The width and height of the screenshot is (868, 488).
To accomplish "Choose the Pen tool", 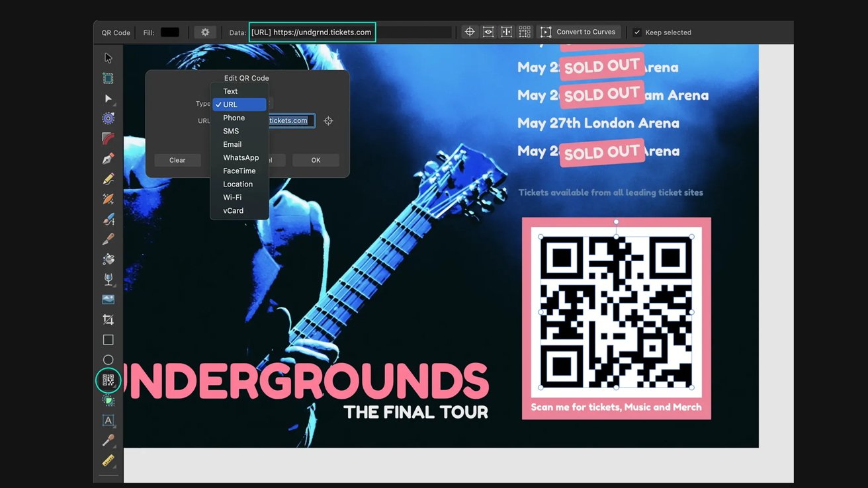I will [108, 159].
